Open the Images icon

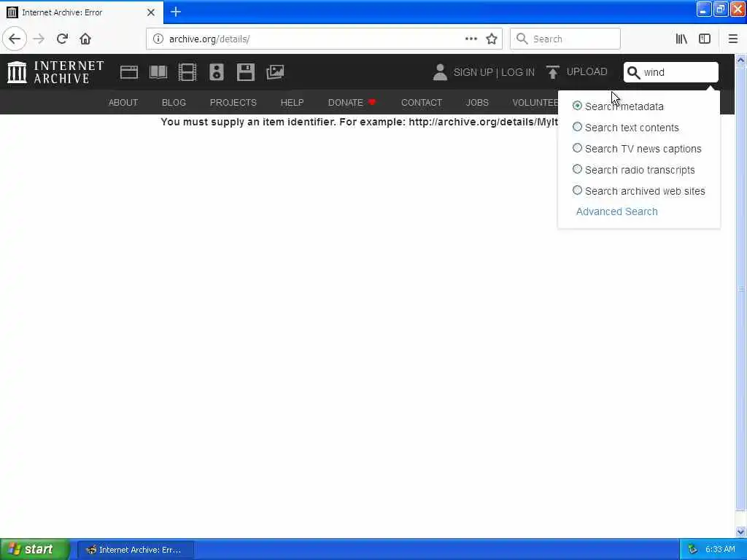click(275, 72)
